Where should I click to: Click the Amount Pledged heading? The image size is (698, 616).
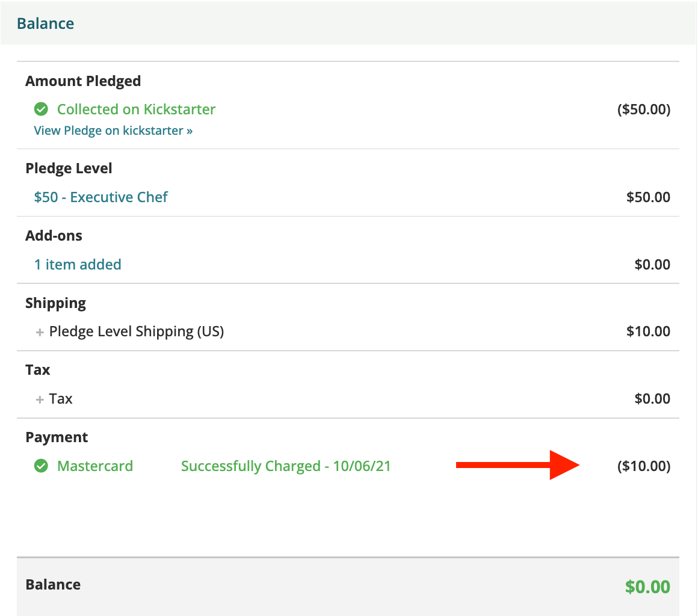click(83, 81)
